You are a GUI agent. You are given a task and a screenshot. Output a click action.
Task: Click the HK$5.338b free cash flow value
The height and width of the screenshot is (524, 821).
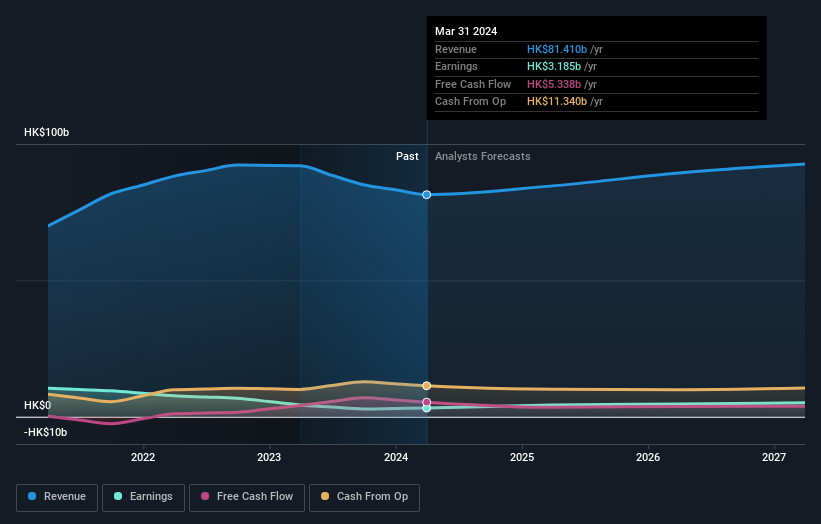554,84
